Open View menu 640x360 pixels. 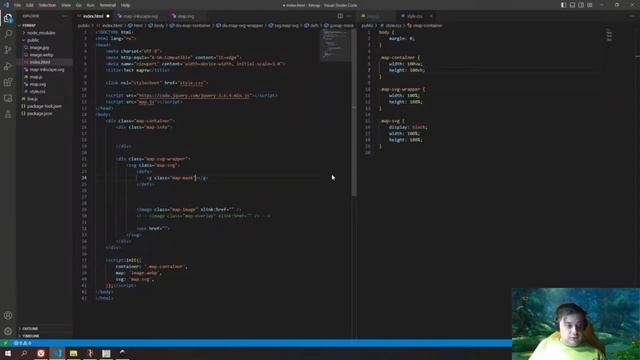[66, 5]
